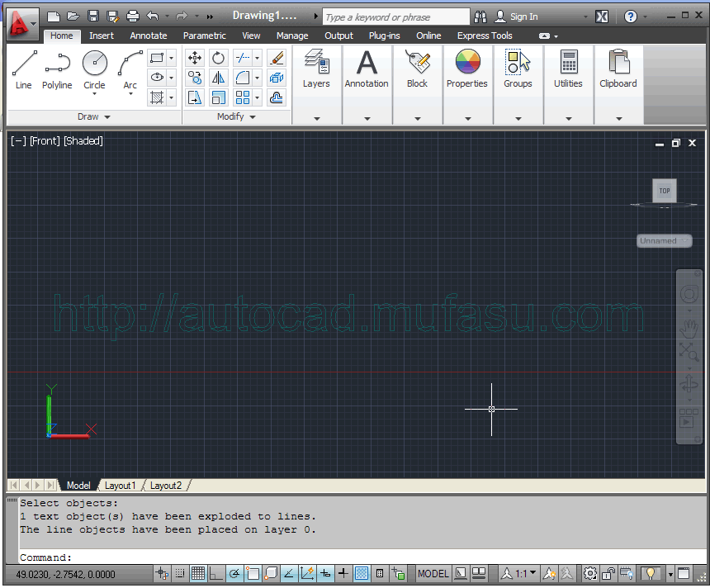Switch to the Parametric ribbon tab
Image resolution: width=710 pixels, height=588 pixels.
pos(204,36)
